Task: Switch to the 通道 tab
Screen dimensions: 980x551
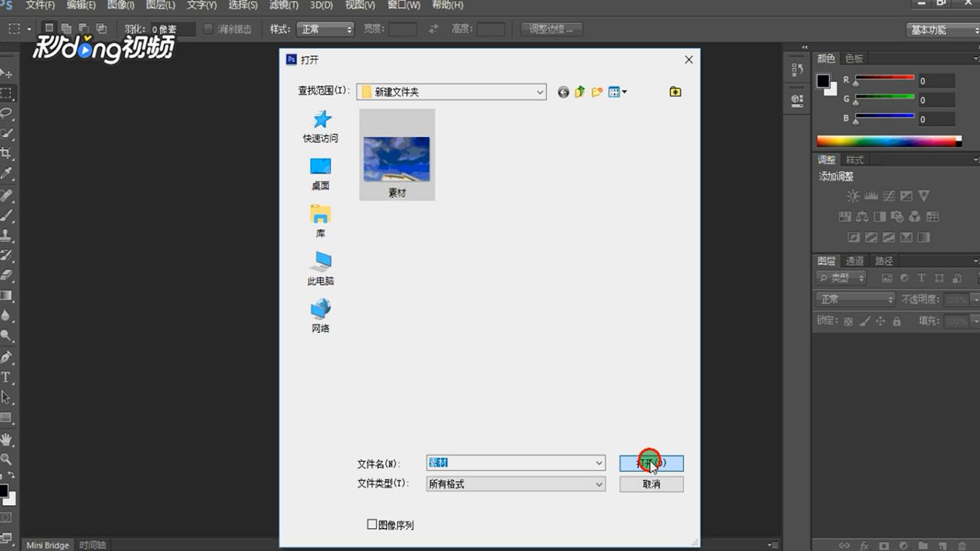Action: coord(855,261)
